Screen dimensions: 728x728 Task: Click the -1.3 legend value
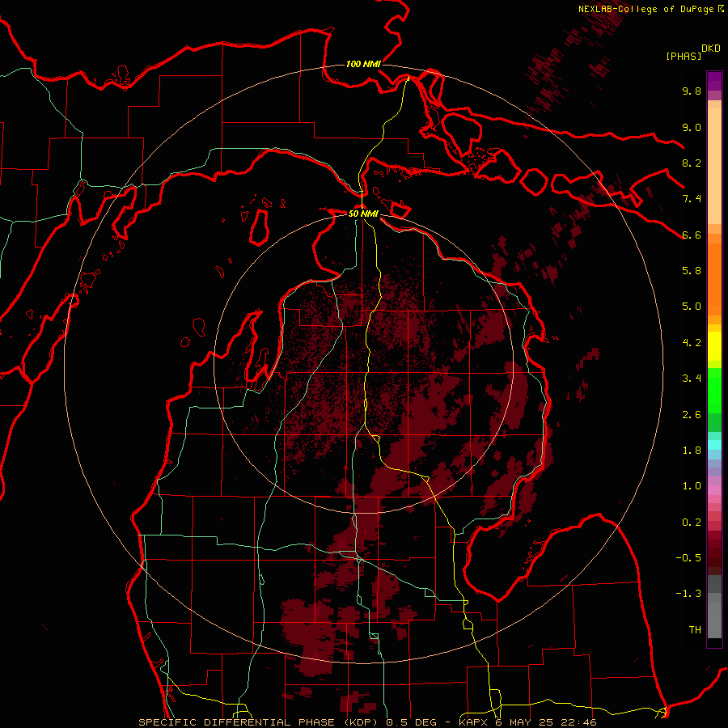[688, 594]
